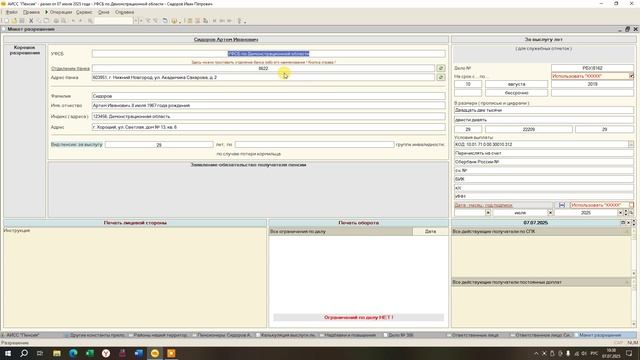
Task: Open the Windows Start menu
Action: 8,353
